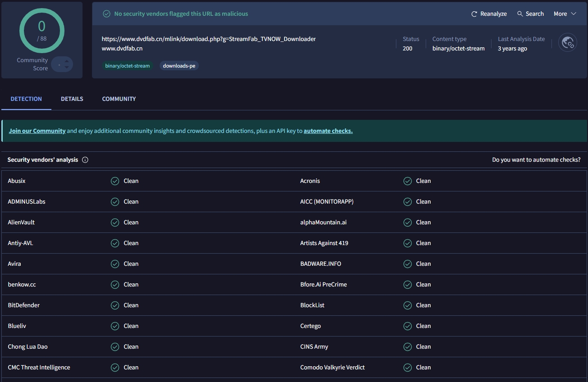Open the More dropdown menu

564,14
